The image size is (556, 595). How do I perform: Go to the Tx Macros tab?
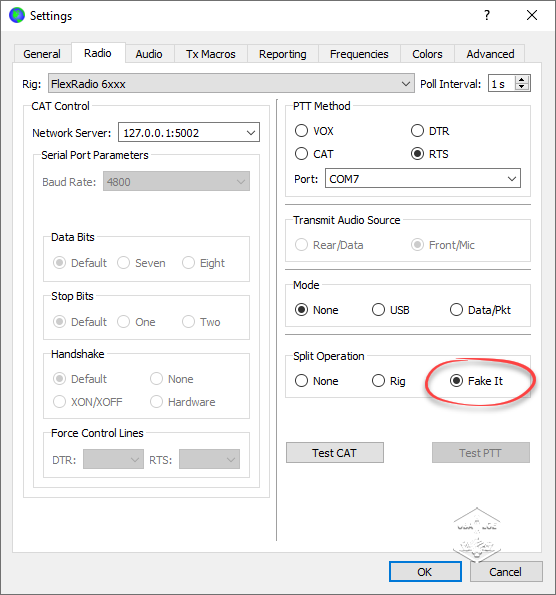(211, 54)
